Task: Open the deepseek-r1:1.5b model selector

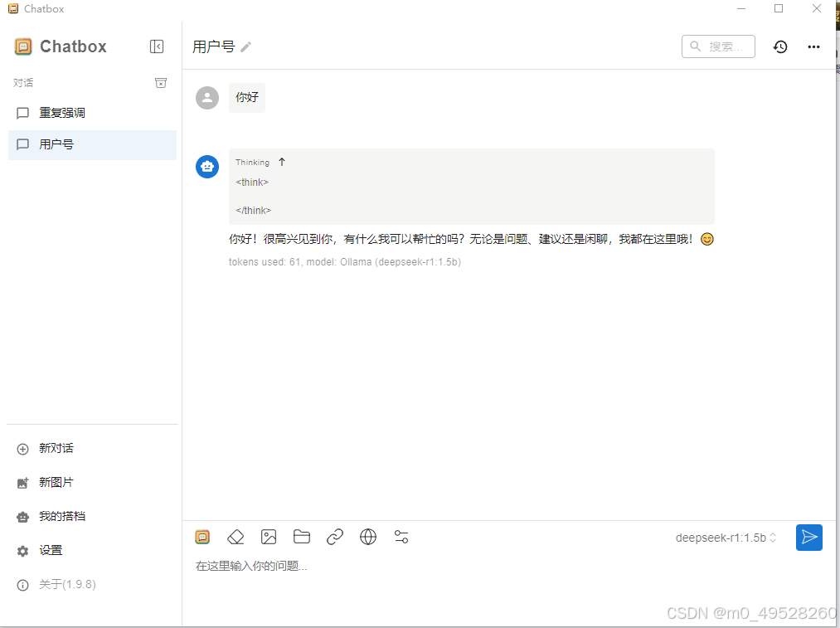Action: pyautogui.click(x=726, y=538)
